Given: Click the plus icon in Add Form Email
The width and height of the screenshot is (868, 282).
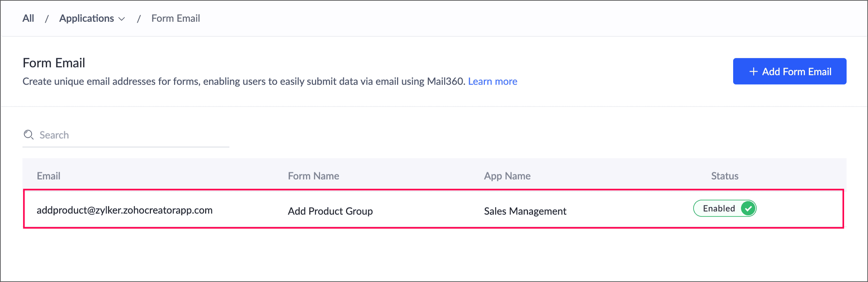Looking at the screenshot, I should 753,72.
